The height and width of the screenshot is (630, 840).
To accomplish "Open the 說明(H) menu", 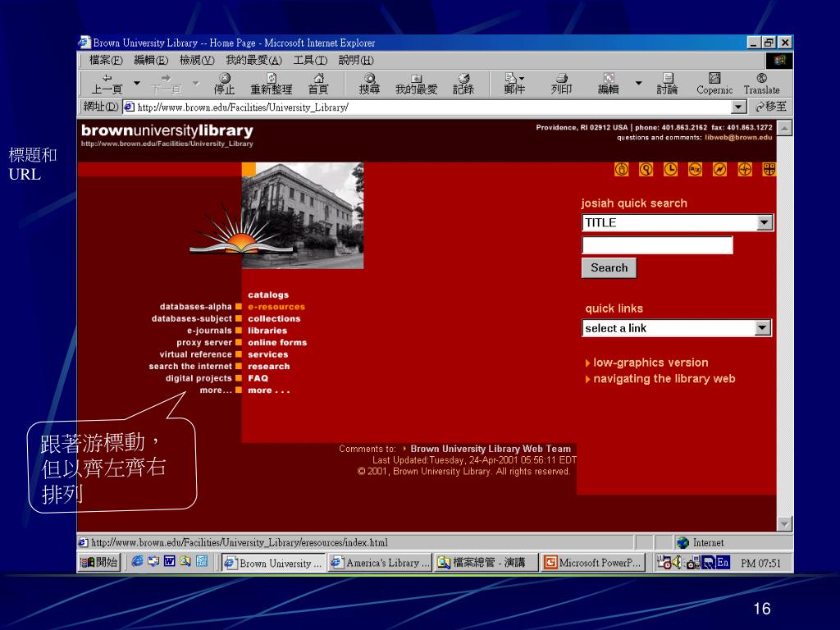I will pyautogui.click(x=356, y=60).
